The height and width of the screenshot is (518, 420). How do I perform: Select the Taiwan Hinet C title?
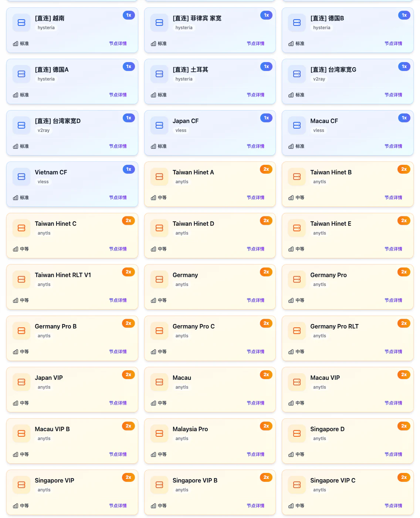point(55,224)
